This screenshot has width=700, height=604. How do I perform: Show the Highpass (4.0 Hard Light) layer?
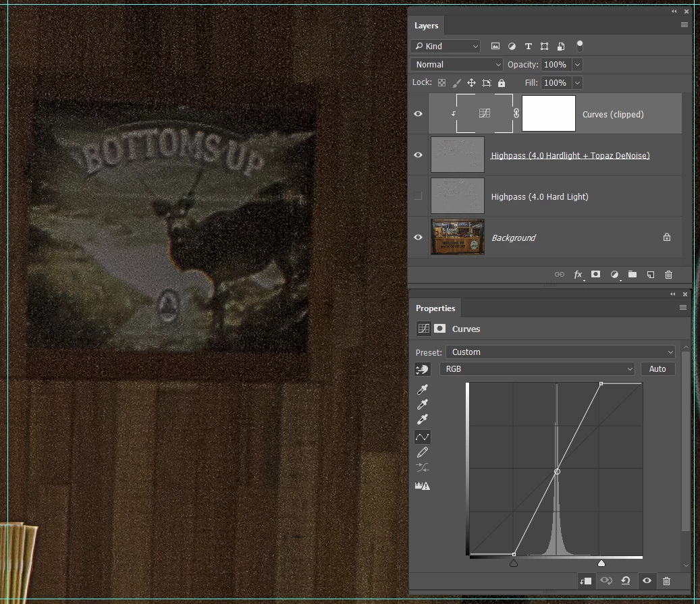417,196
